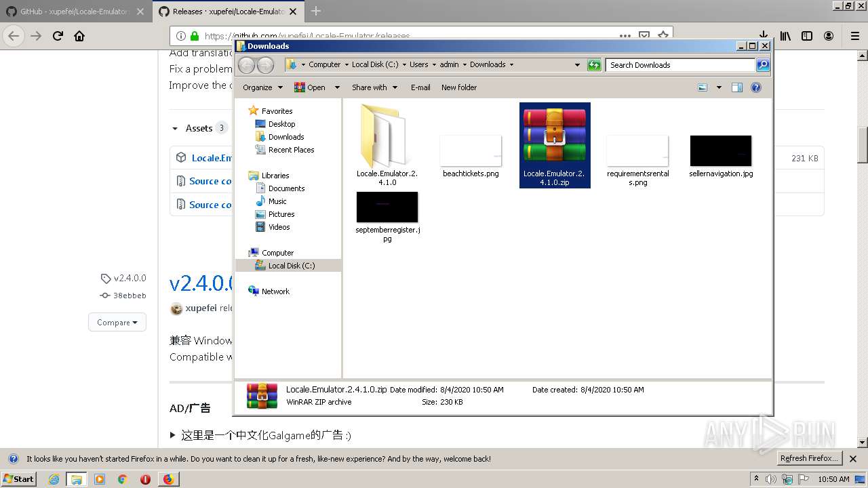Open the Firefox Library icon

pyautogui.click(x=785, y=36)
